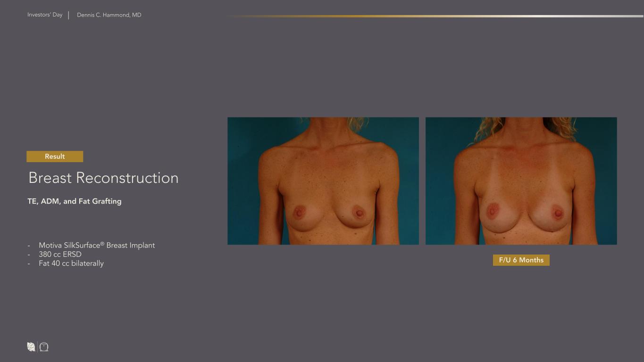Click the square emblem logo beside the leaf
The height and width of the screenshot is (362, 644).
(44, 347)
